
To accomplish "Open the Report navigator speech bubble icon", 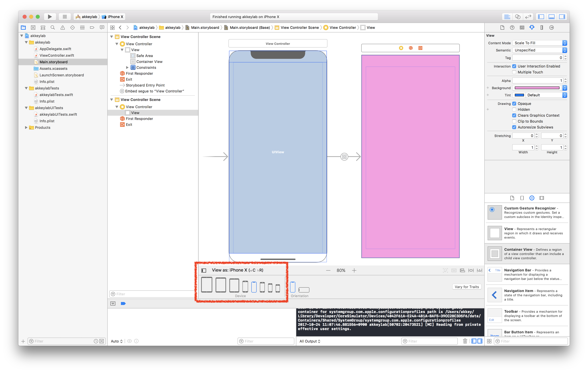I will point(102,28).
